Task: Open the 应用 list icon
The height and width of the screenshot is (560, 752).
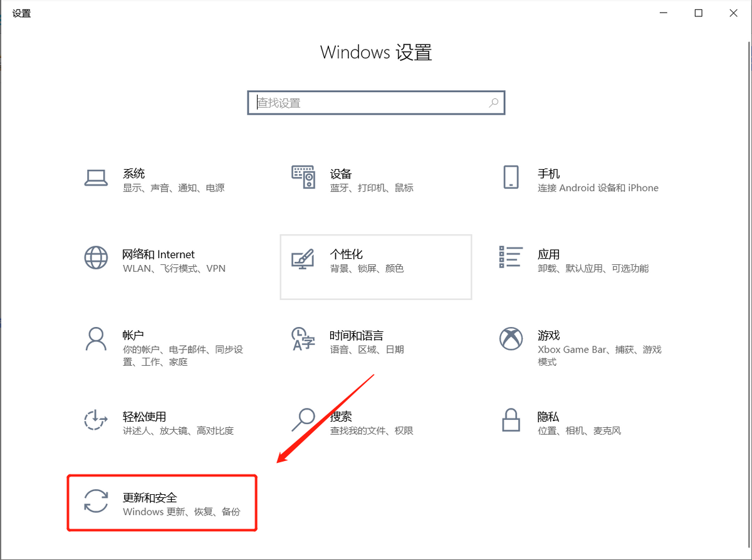Action: [x=511, y=257]
